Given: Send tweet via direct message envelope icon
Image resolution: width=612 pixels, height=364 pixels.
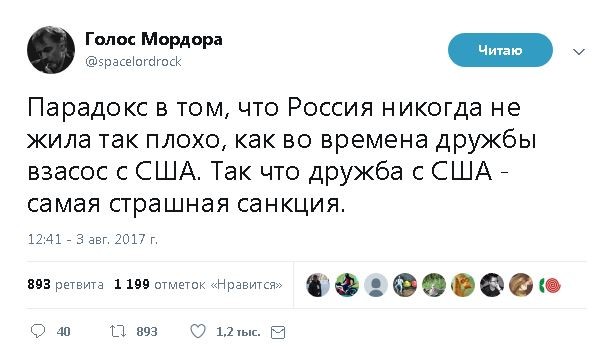Looking at the screenshot, I should pyautogui.click(x=278, y=332).
